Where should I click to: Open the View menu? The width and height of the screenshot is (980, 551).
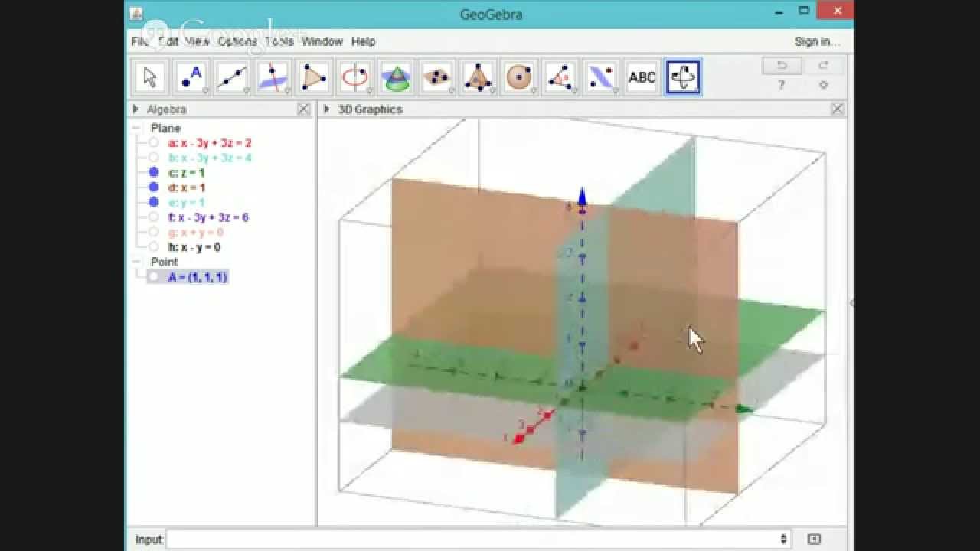click(198, 41)
